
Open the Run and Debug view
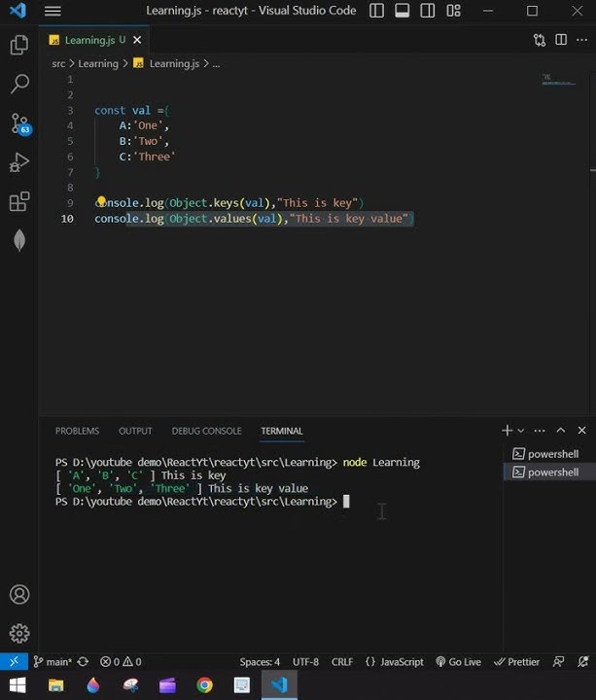18,162
